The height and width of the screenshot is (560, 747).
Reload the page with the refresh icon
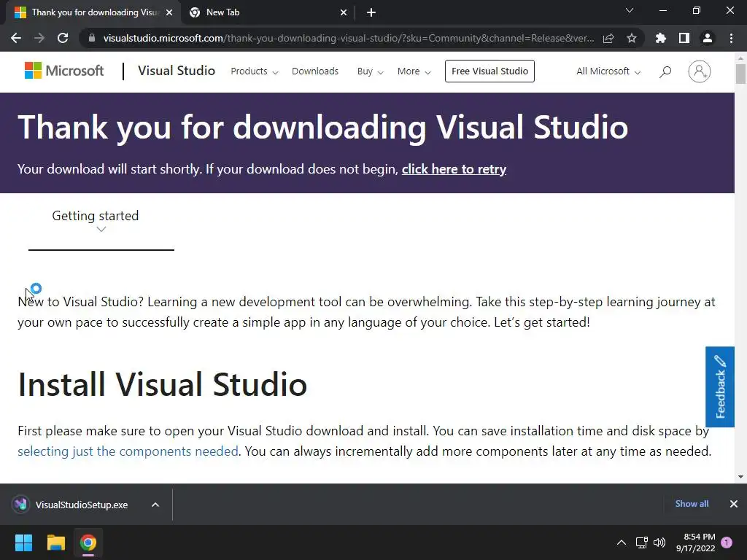pos(63,38)
